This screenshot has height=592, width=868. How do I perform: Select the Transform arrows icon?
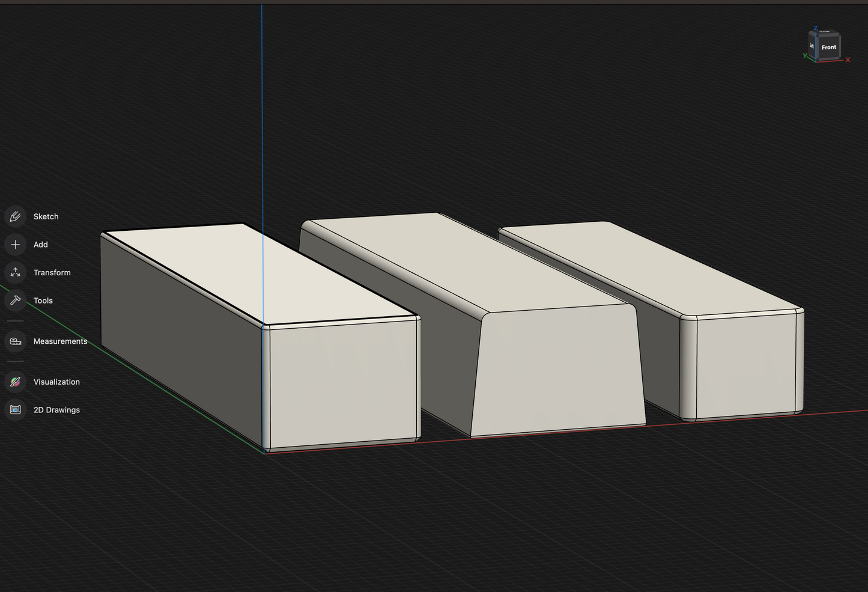click(x=16, y=273)
